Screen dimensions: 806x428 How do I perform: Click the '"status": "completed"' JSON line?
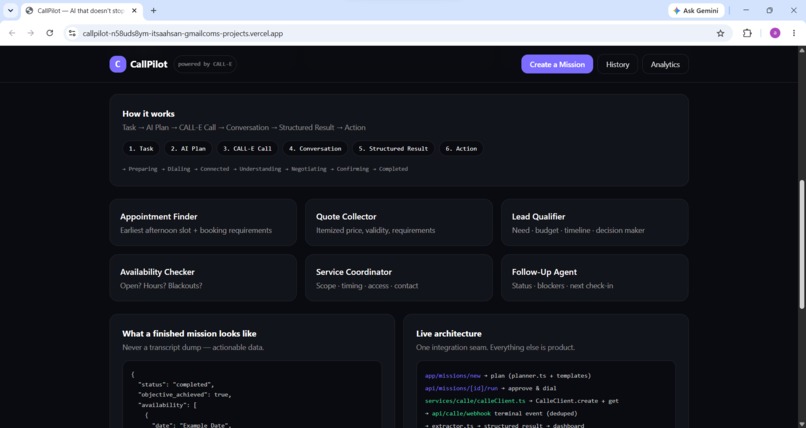(176, 384)
